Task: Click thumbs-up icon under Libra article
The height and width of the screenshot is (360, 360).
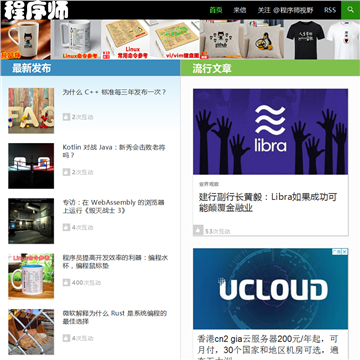Action: click(x=198, y=230)
